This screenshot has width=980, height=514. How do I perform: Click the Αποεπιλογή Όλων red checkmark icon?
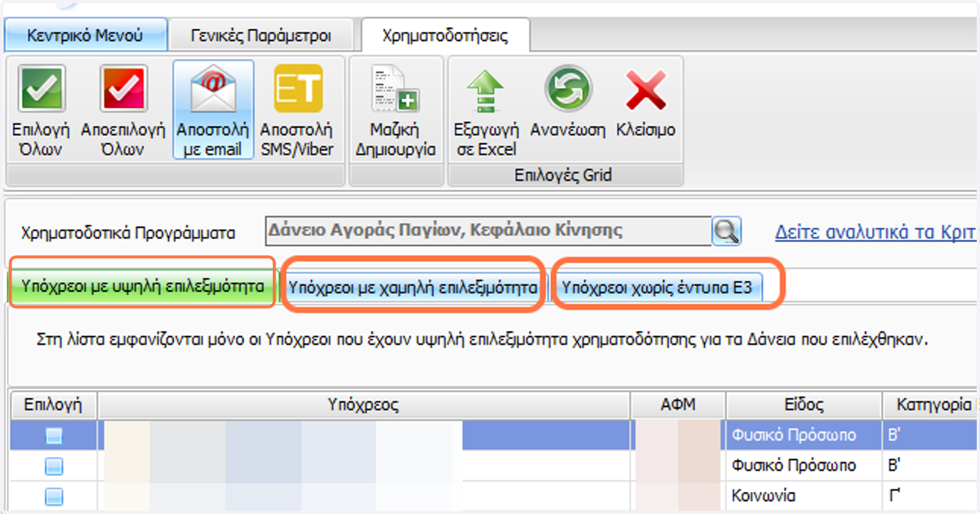coord(123,89)
